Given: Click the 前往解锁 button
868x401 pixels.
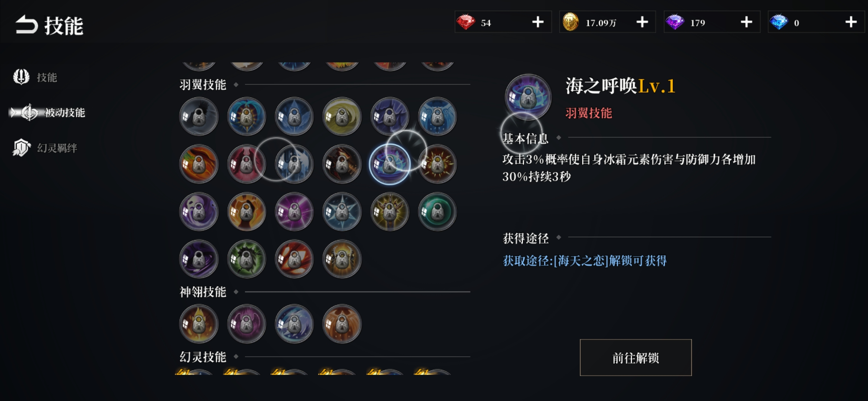Looking at the screenshot, I should pos(635,358).
